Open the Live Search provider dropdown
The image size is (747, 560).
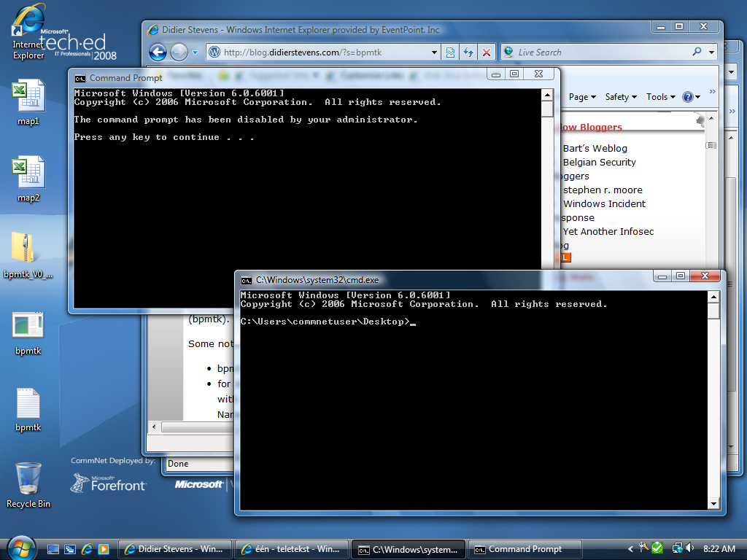tap(711, 52)
